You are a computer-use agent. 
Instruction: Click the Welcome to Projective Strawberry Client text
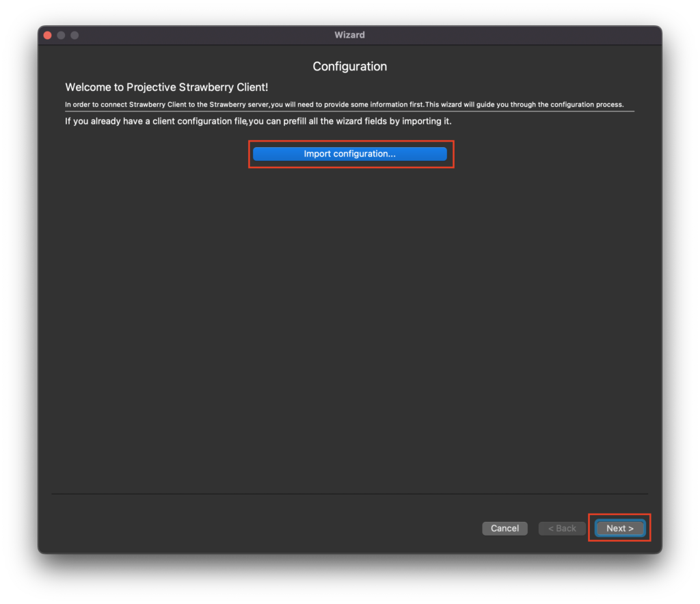click(166, 88)
